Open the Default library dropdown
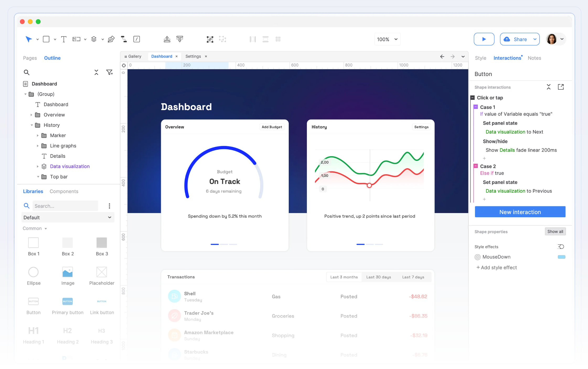The height and width of the screenshot is (369, 588). pos(68,218)
